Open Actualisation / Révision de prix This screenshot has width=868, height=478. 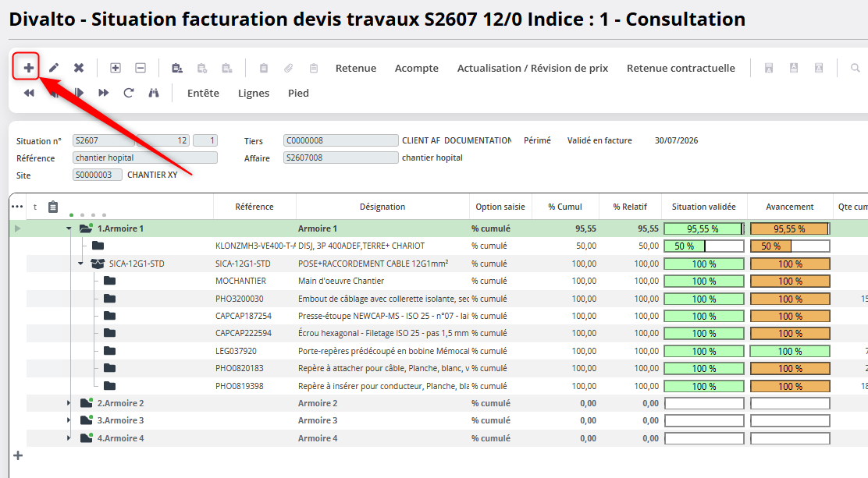coord(532,68)
